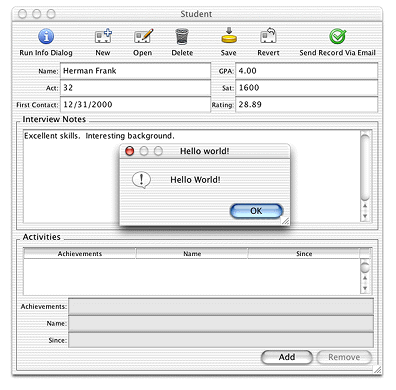Click the exclamation alert icon in dialog
This screenshot has height=390, width=396.
[x=141, y=180]
